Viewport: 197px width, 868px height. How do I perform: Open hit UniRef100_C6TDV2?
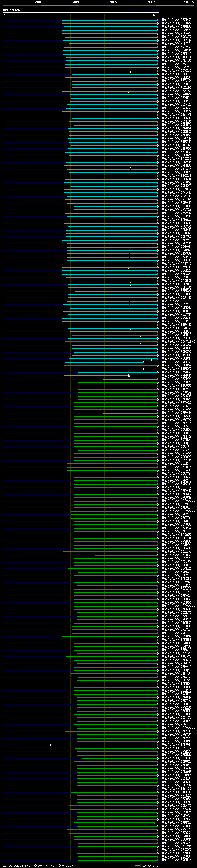(x=177, y=23)
